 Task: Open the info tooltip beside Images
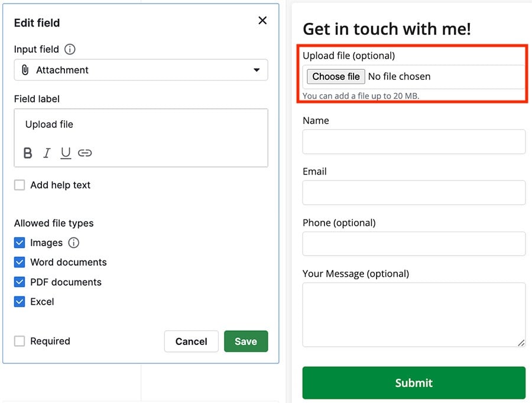[73, 243]
